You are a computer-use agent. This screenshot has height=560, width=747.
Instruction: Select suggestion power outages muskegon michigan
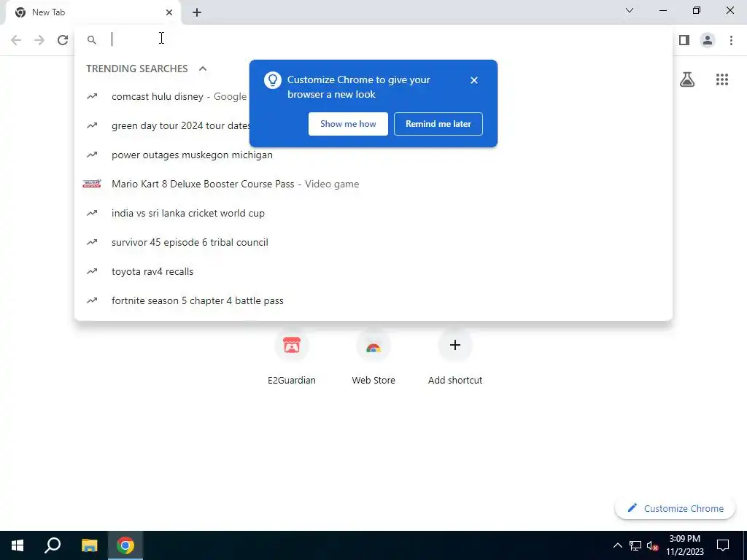pos(373,155)
